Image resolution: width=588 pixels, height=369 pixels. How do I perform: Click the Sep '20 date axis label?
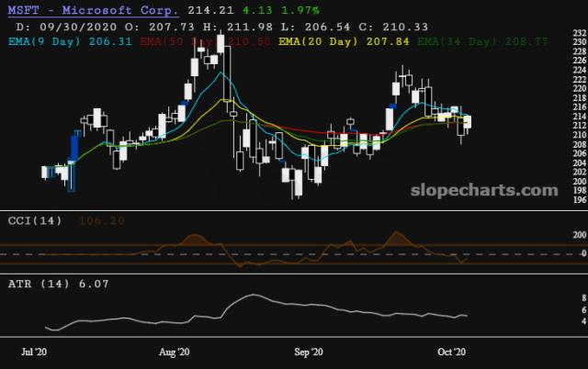pos(309,352)
